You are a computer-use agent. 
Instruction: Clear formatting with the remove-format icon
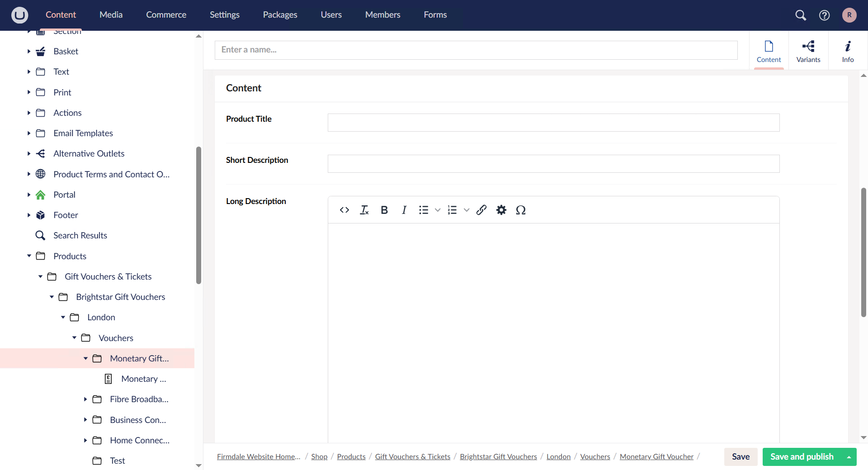pos(364,210)
